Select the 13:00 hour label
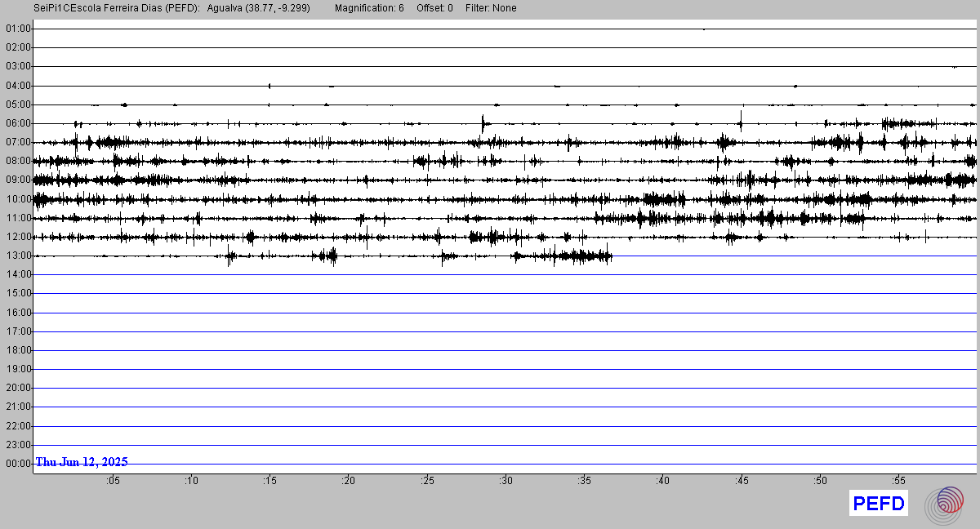980x529 pixels. click(x=18, y=256)
